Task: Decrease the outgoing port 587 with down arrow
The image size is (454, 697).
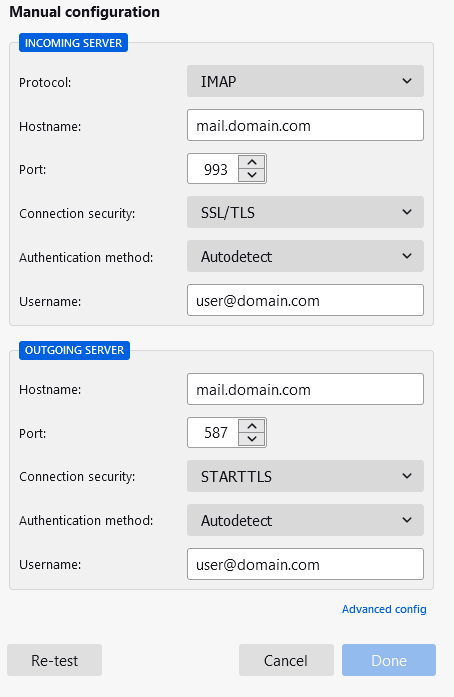Action: pyautogui.click(x=252, y=439)
